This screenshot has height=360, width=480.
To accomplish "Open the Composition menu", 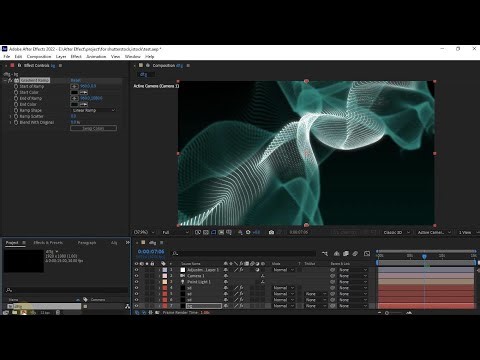I will [x=39, y=57].
